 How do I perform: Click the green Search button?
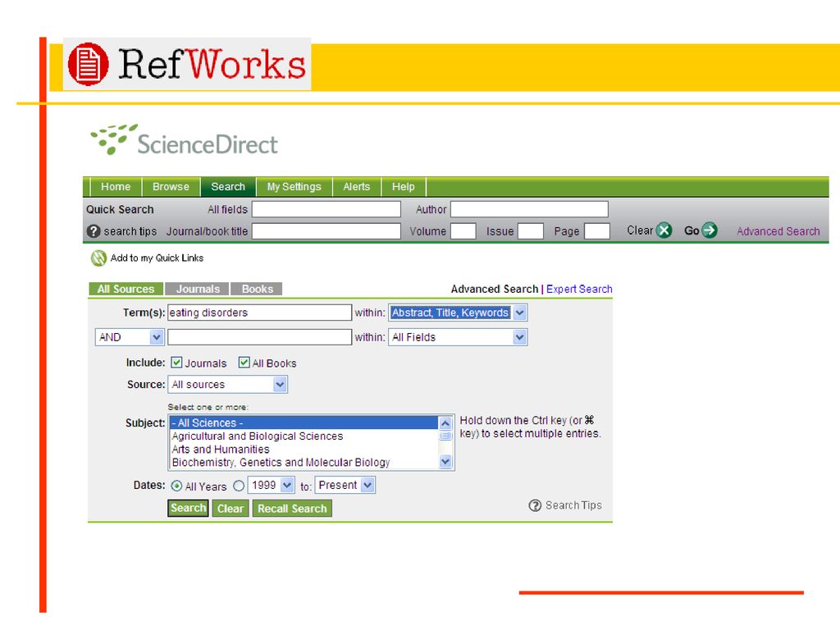188,508
